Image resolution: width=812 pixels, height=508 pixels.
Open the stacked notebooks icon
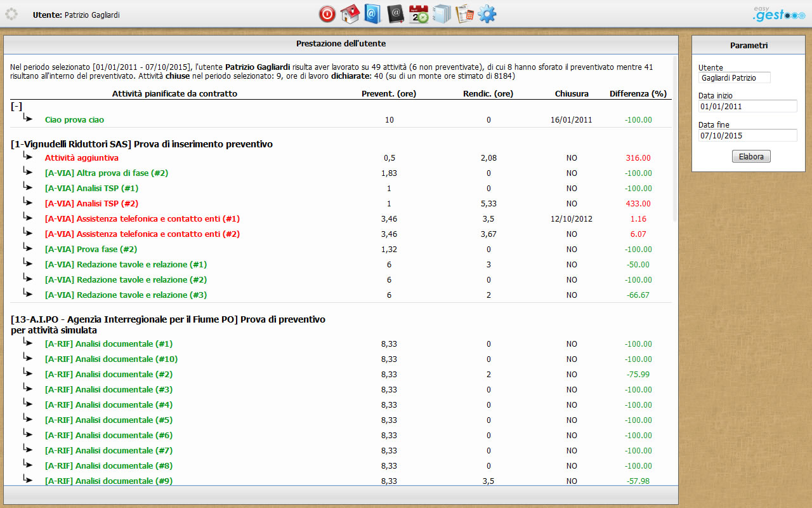coord(442,14)
